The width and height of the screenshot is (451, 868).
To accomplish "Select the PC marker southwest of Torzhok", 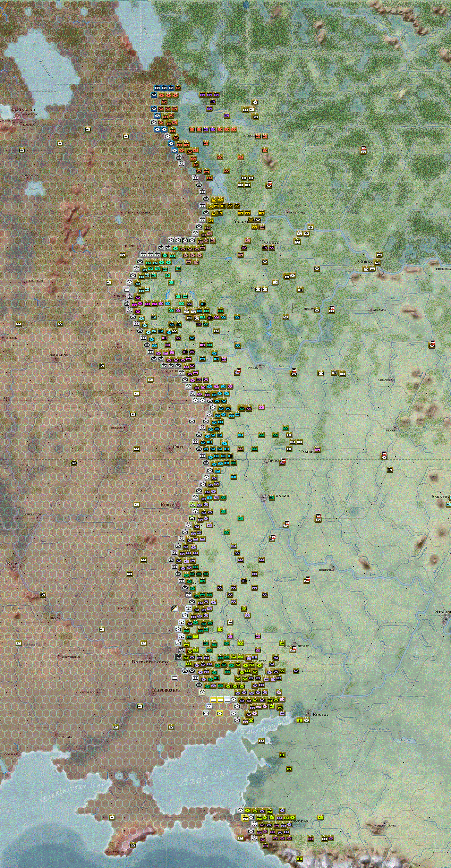I will point(122,255).
